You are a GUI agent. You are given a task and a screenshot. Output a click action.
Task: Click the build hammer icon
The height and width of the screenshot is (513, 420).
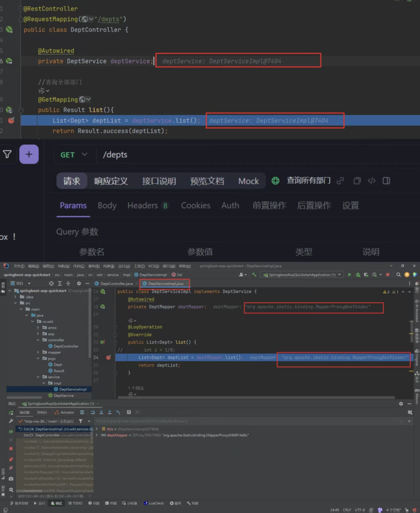[x=254, y=275]
